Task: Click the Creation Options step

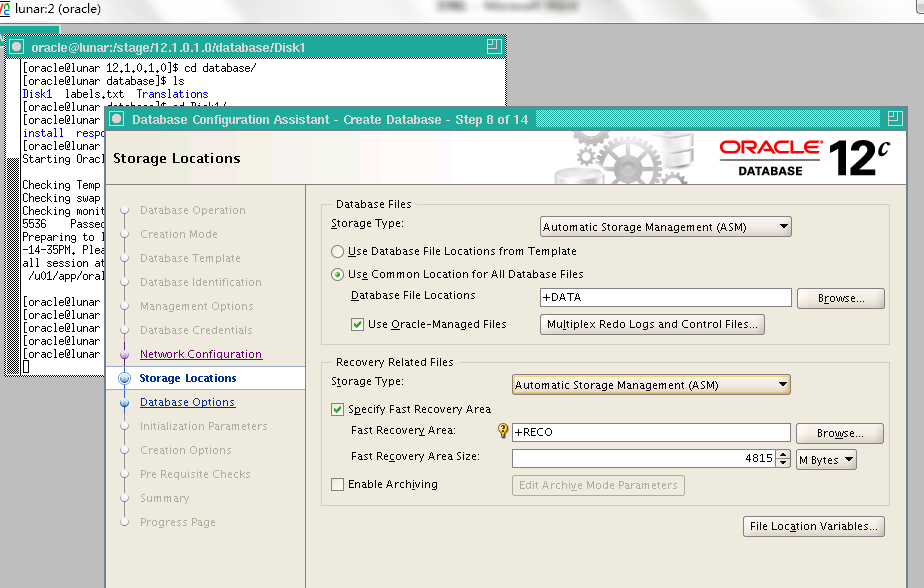Action: click(x=186, y=451)
